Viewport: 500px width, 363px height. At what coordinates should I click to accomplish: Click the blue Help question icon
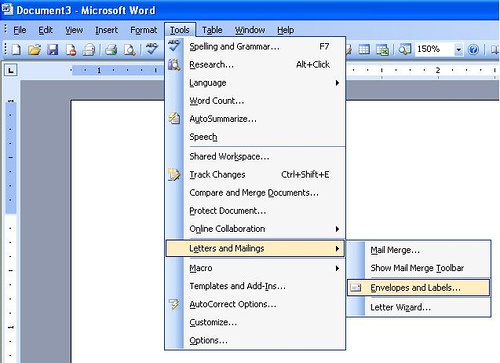point(473,50)
